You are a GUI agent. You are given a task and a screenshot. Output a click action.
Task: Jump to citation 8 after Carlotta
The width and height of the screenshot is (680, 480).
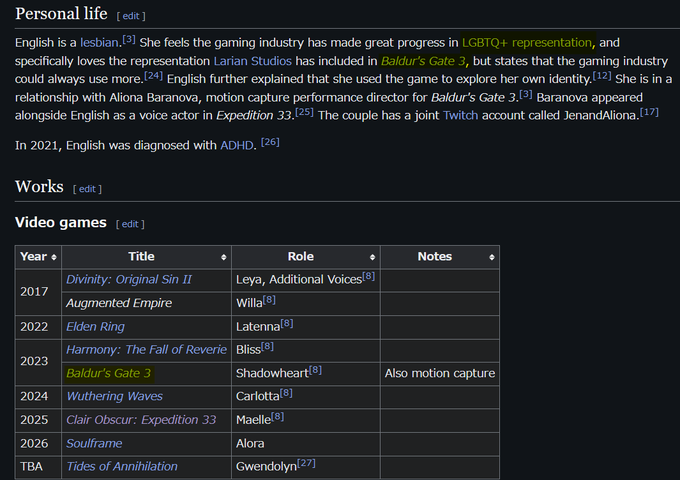point(286,393)
